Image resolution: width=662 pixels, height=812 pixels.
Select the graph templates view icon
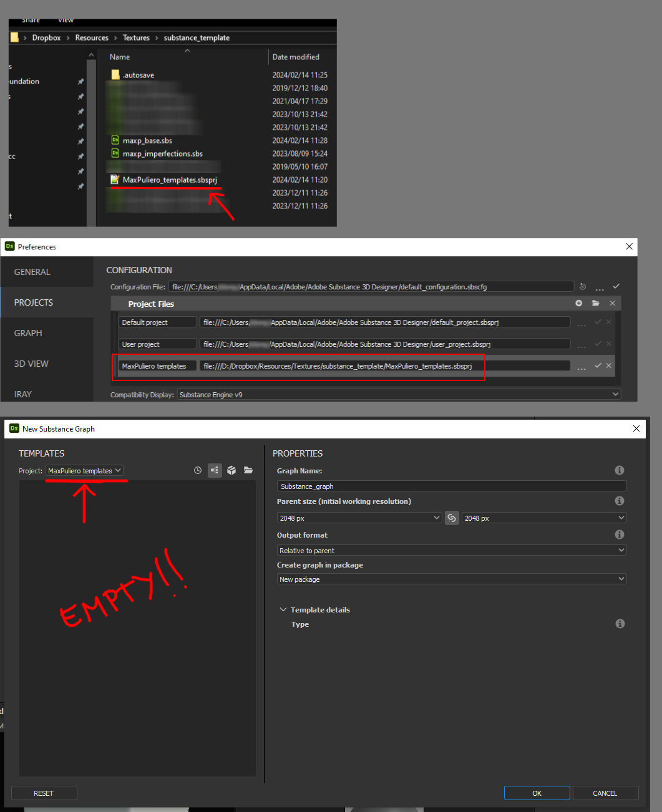click(215, 470)
